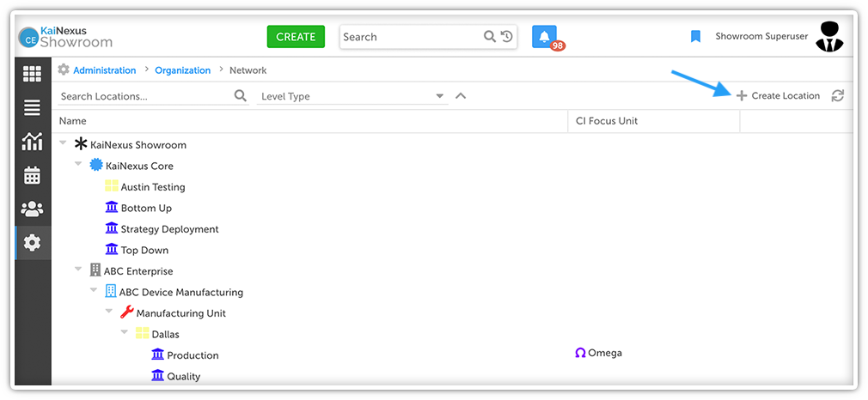
Task: Click the yellow grid icon of Austin Testing
Action: (x=112, y=186)
